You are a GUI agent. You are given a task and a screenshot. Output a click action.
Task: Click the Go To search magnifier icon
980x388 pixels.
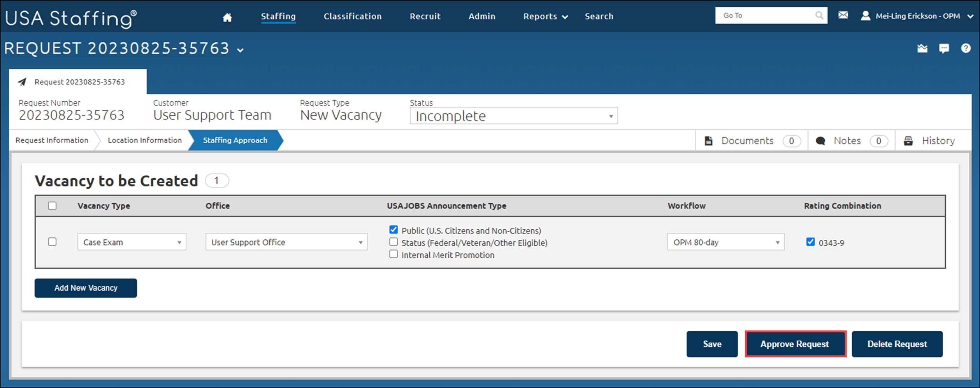click(819, 16)
